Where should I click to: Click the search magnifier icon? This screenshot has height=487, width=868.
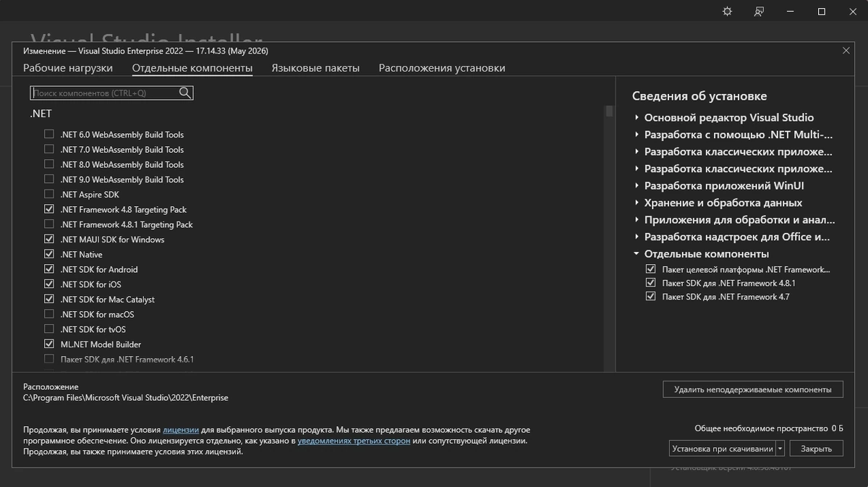pyautogui.click(x=185, y=93)
